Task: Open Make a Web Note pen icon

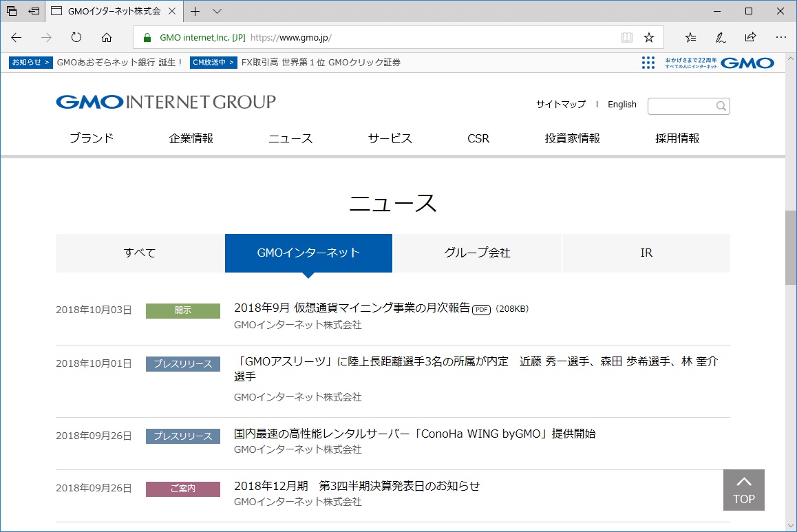Action: point(720,37)
